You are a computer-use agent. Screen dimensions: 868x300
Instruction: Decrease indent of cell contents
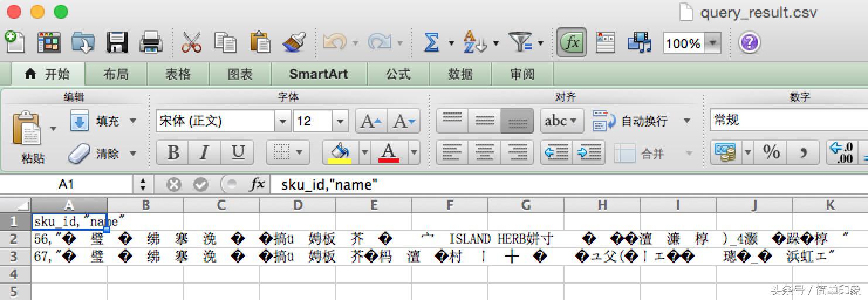pos(556,153)
